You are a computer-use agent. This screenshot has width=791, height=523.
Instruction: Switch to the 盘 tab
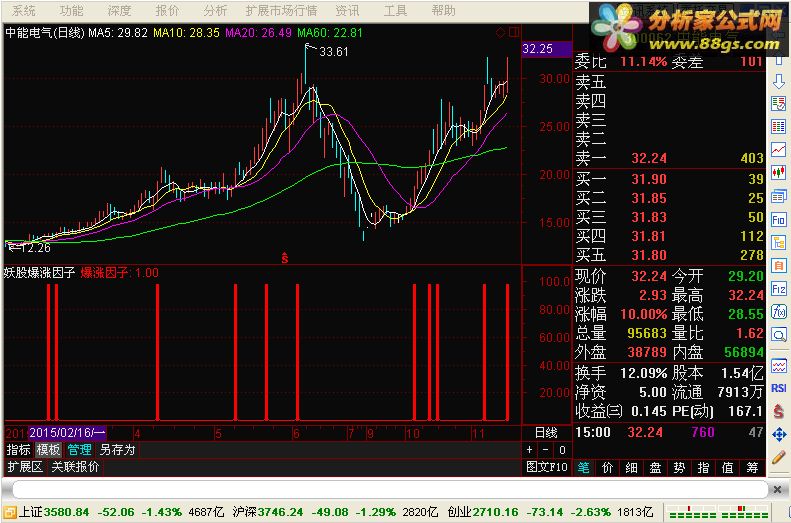pyautogui.click(x=655, y=468)
